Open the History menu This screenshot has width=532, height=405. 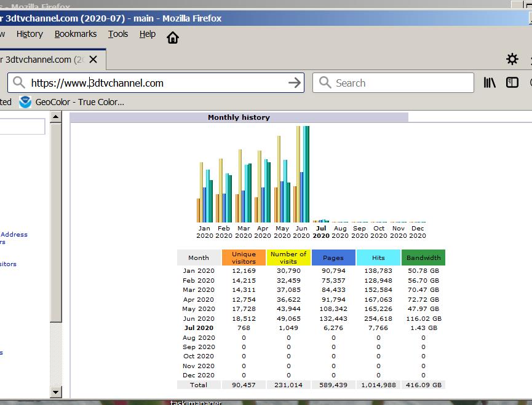(30, 34)
